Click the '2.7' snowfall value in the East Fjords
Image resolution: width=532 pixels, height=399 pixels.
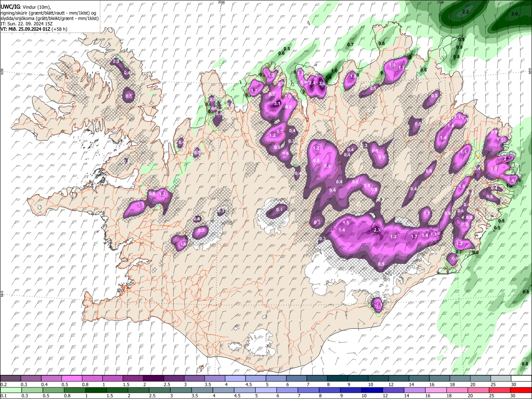click(507, 158)
